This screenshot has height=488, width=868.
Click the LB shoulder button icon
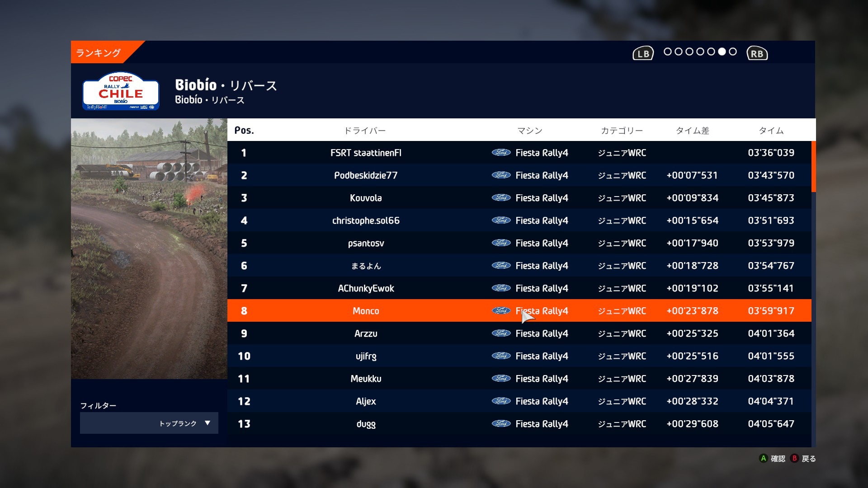point(643,53)
